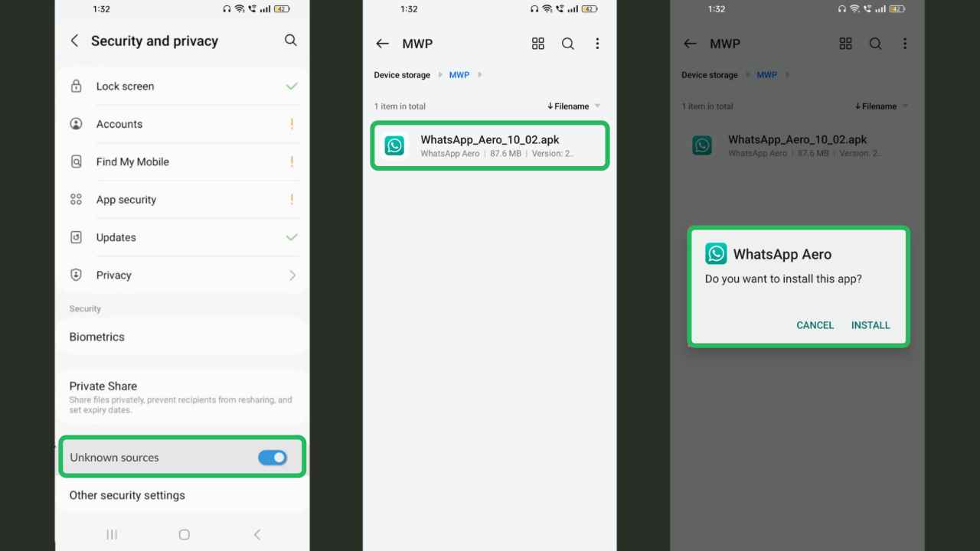Open App security settings
Screen dimensions: 980x551
(182, 200)
